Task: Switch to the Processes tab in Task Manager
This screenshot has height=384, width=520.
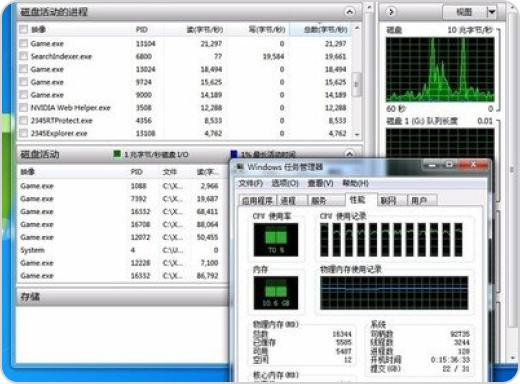Action: point(288,200)
